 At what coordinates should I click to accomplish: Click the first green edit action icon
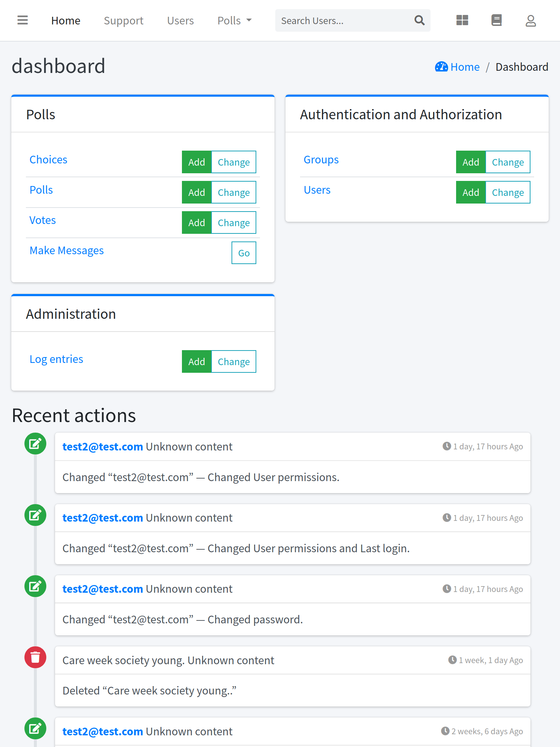(35, 444)
